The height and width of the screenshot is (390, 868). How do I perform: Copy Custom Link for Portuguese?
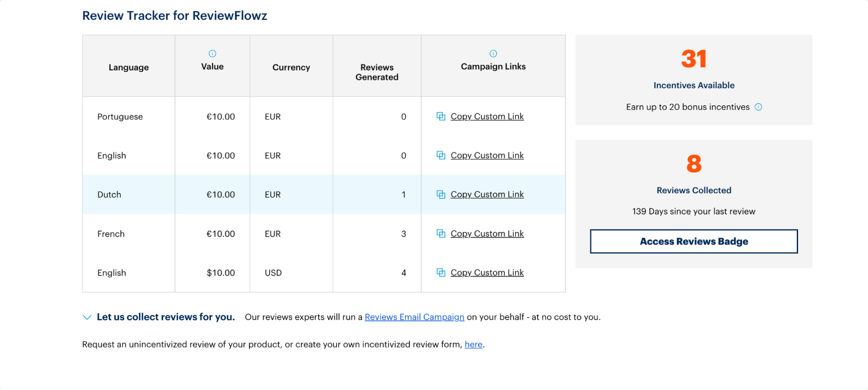pyautogui.click(x=487, y=116)
